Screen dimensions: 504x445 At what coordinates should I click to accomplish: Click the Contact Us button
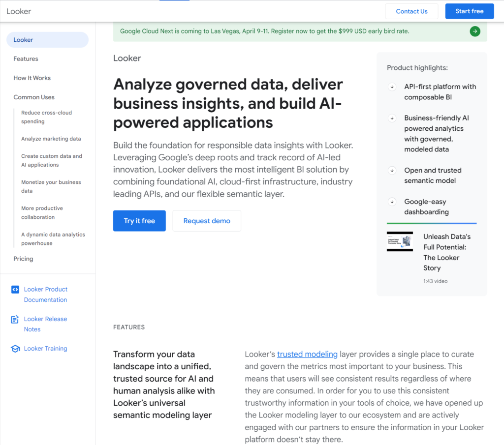411,11
